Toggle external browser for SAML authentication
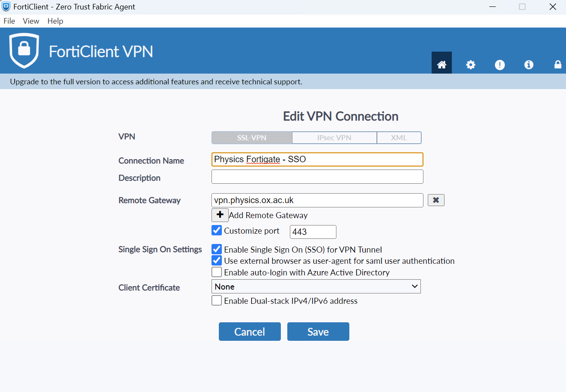The image size is (566, 392). 217,261
